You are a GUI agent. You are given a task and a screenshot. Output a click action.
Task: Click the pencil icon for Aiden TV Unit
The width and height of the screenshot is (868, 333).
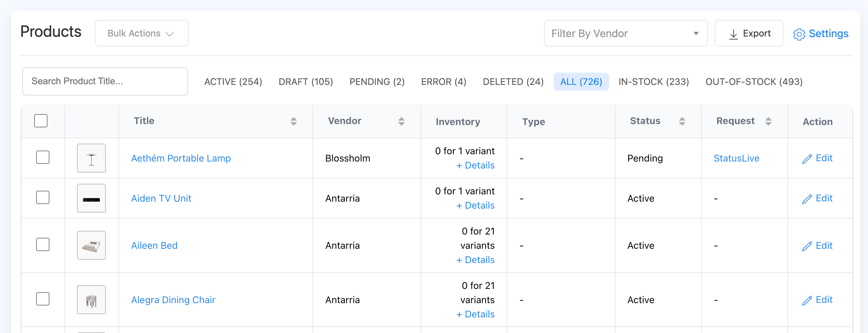pos(807,199)
